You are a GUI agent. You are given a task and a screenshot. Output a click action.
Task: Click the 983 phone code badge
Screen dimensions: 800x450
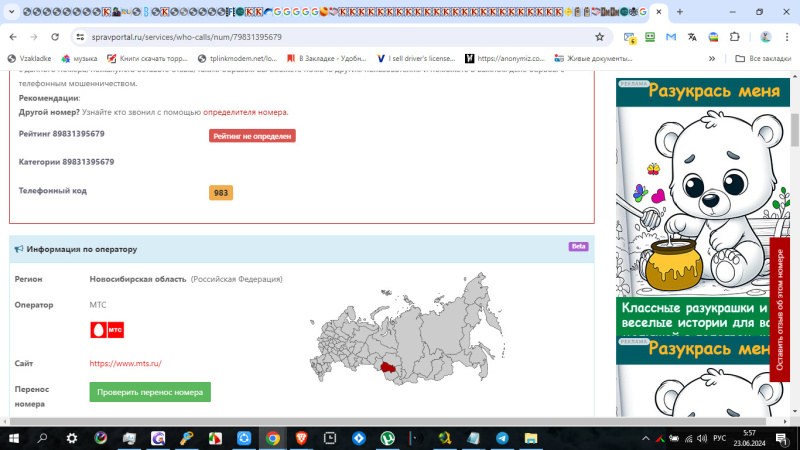click(x=221, y=193)
